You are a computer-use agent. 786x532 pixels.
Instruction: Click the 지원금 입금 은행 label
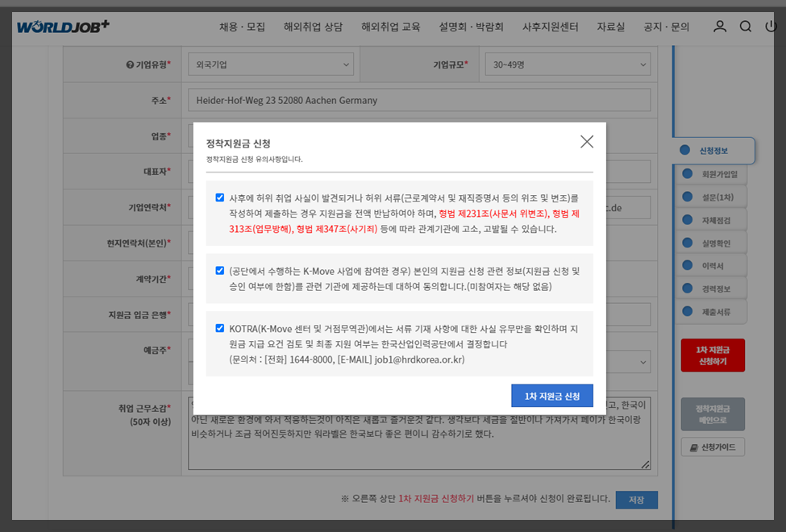pyautogui.click(x=139, y=315)
